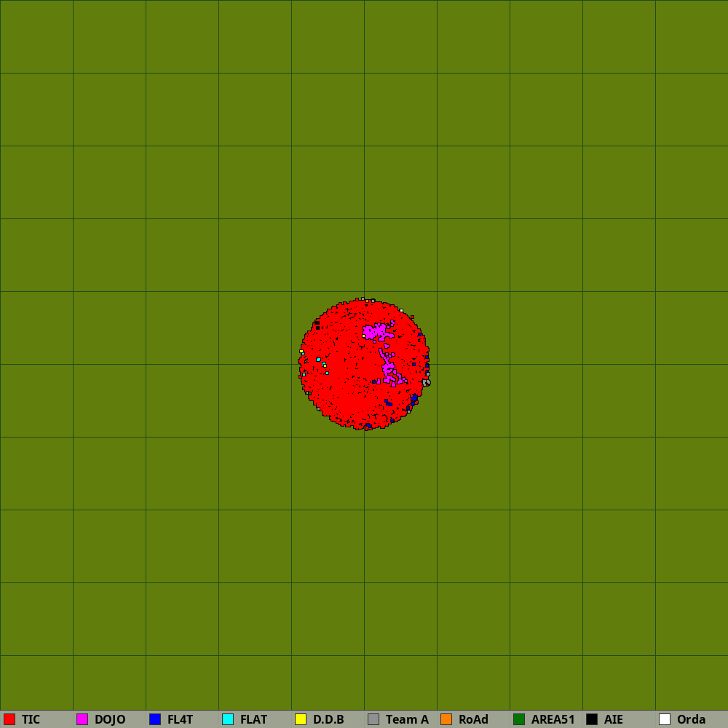Select the Team A legend label
728x728 pixels.
tap(407, 719)
